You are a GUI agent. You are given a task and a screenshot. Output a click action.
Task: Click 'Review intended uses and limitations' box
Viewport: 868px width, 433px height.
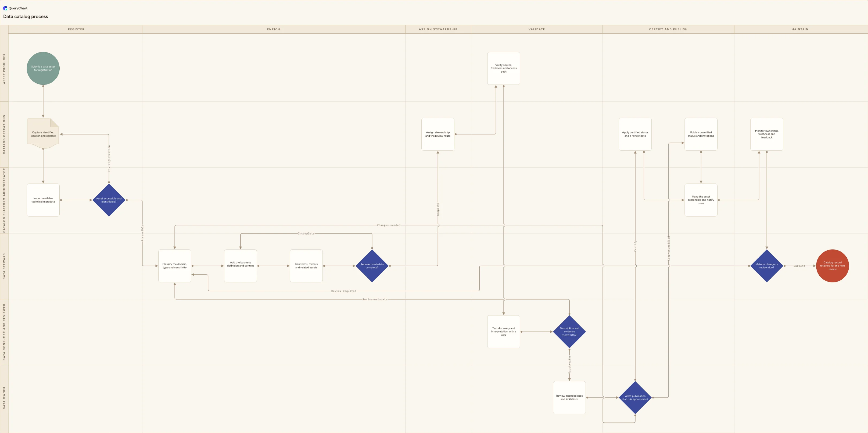[569, 397]
